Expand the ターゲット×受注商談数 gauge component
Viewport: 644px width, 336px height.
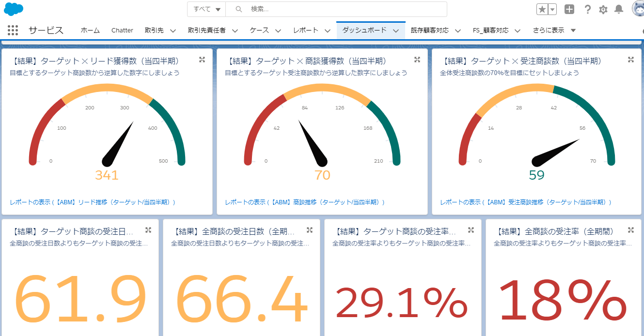(630, 60)
